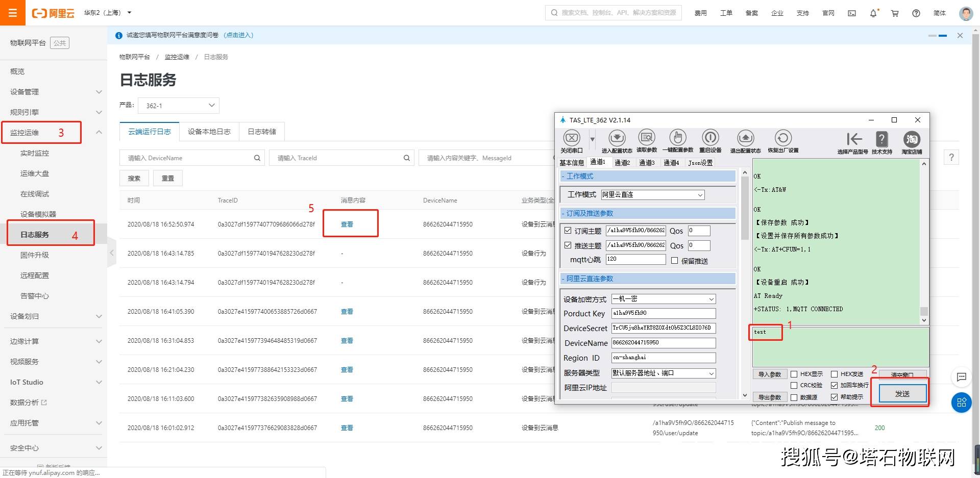Switch to 通道2 tab in TAS window
Screen dimensions: 980x478
622,163
